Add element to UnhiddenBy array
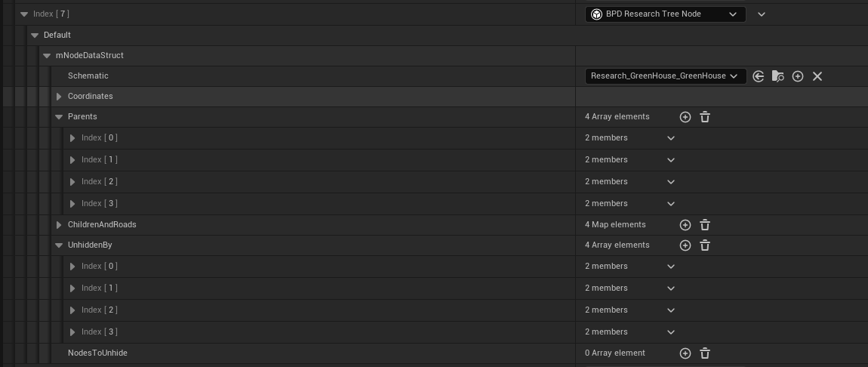This screenshot has height=367, width=868. [x=685, y=245]
